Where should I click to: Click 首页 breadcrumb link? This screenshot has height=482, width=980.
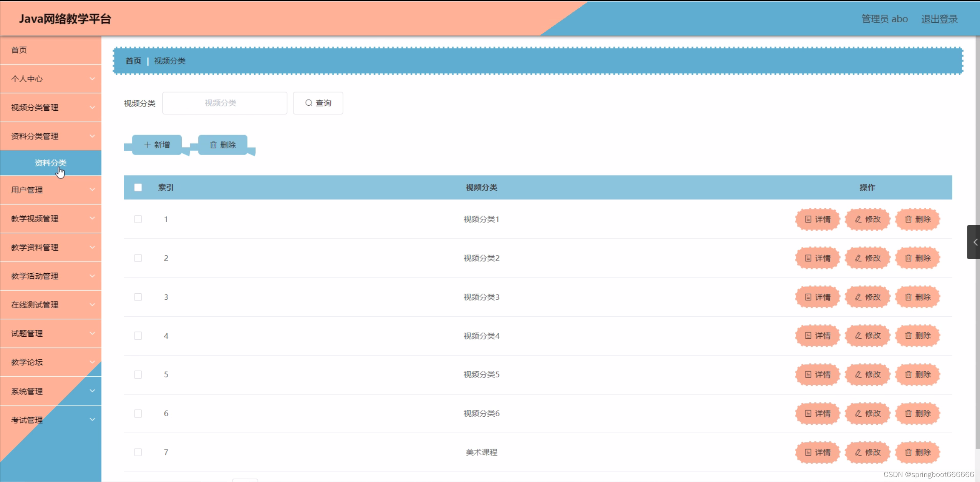click(133, 61)
